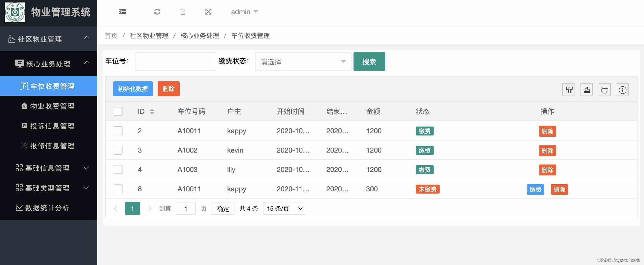Sort table by ID column arrows
644x265 pixels.
tap(152, 111)
